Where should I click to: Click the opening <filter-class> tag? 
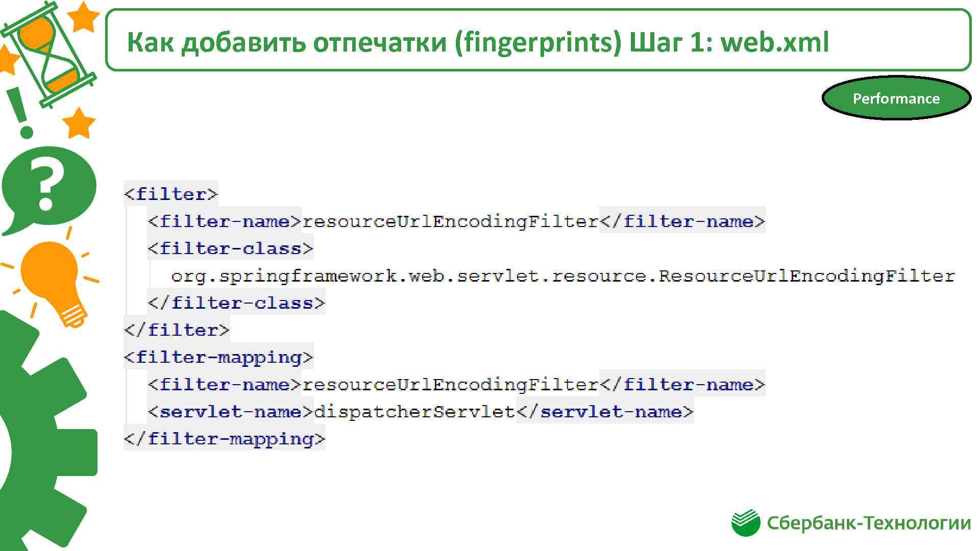(230, 248)
